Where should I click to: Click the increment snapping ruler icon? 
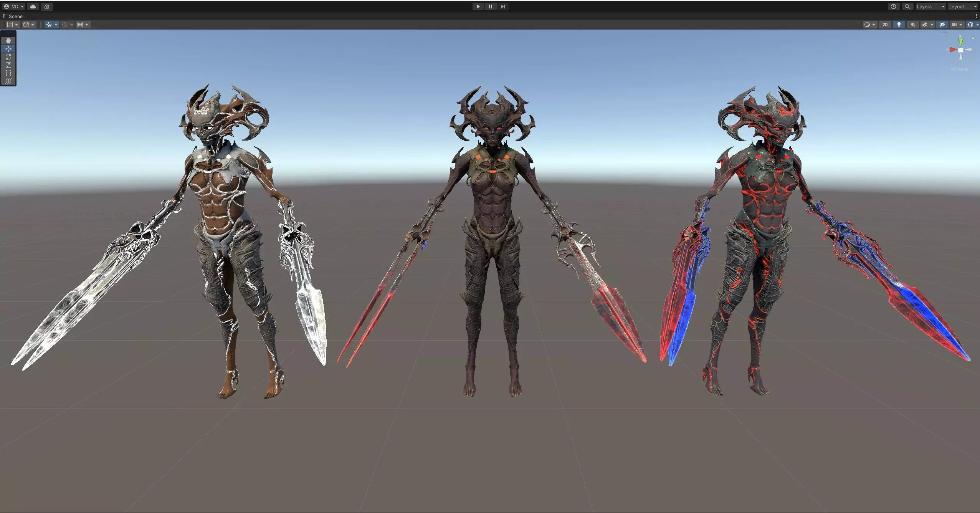click(x=80, y=25)
